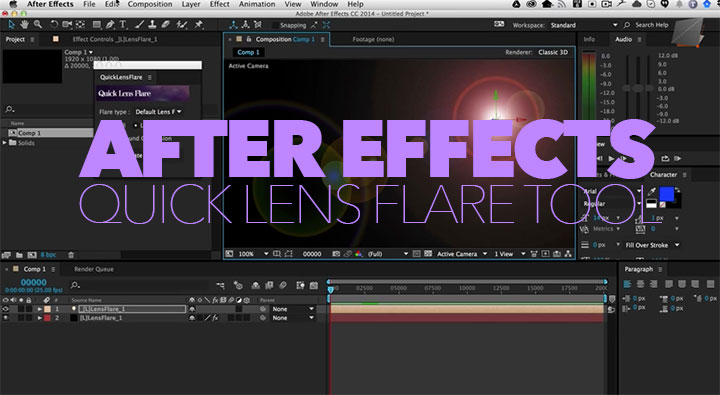Select the Puppet Pin tool
This screenshot has width=720, height=395.
pos(199,24)
